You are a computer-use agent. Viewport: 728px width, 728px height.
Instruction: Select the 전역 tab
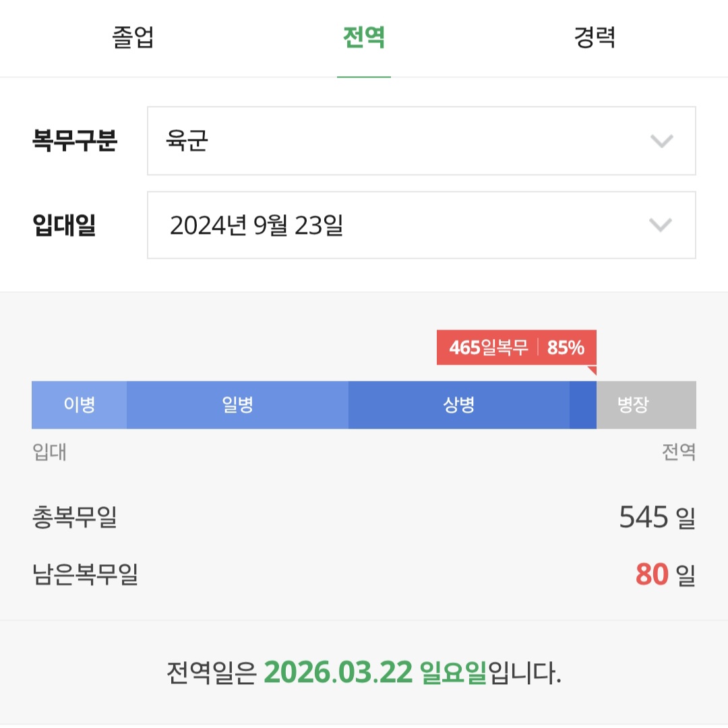click(364, 38)
